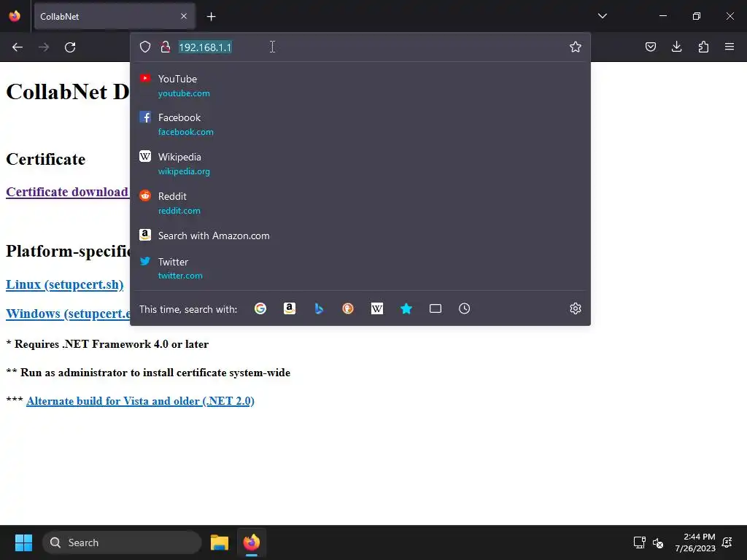Image resolution: width=747 pixels, height=560 pixels.
Task: Search open tabs icon
Action: point(435,308)
